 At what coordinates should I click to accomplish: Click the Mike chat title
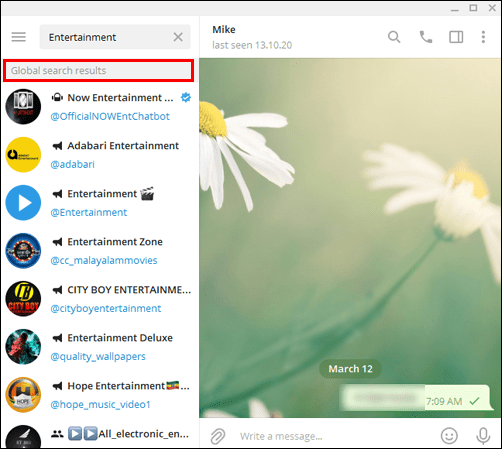224,30
